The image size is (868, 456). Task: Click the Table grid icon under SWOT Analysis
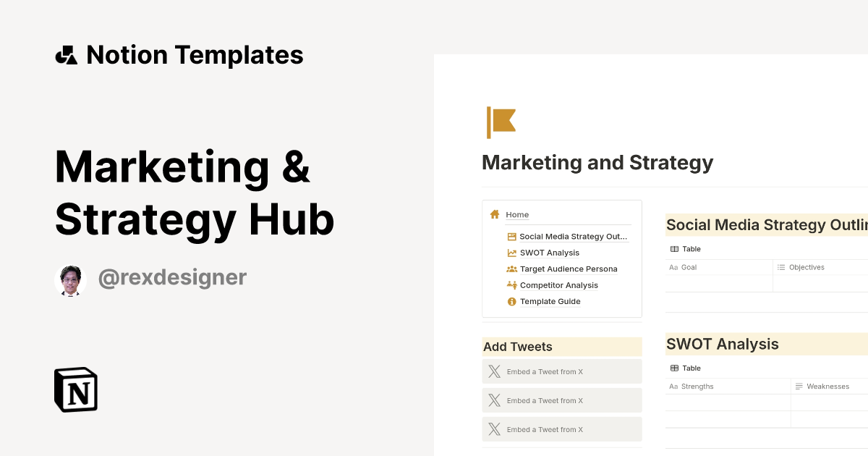coord(673,368)
